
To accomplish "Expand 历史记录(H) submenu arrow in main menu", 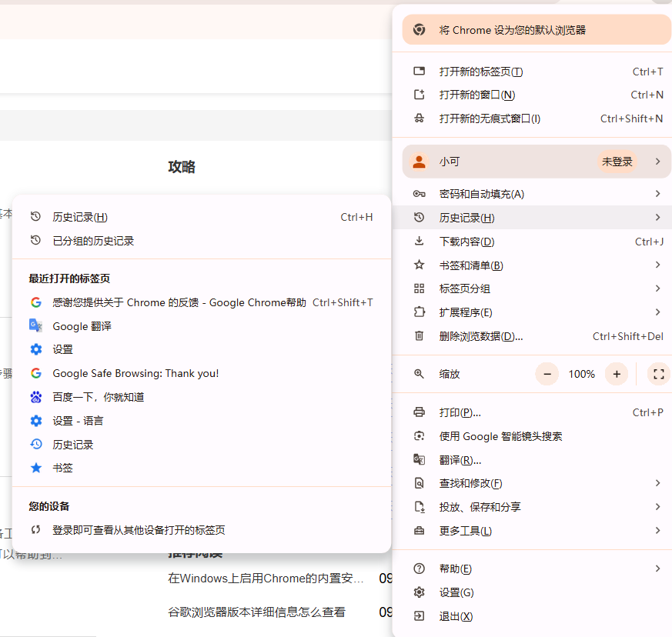I will [x=657, y=218].
